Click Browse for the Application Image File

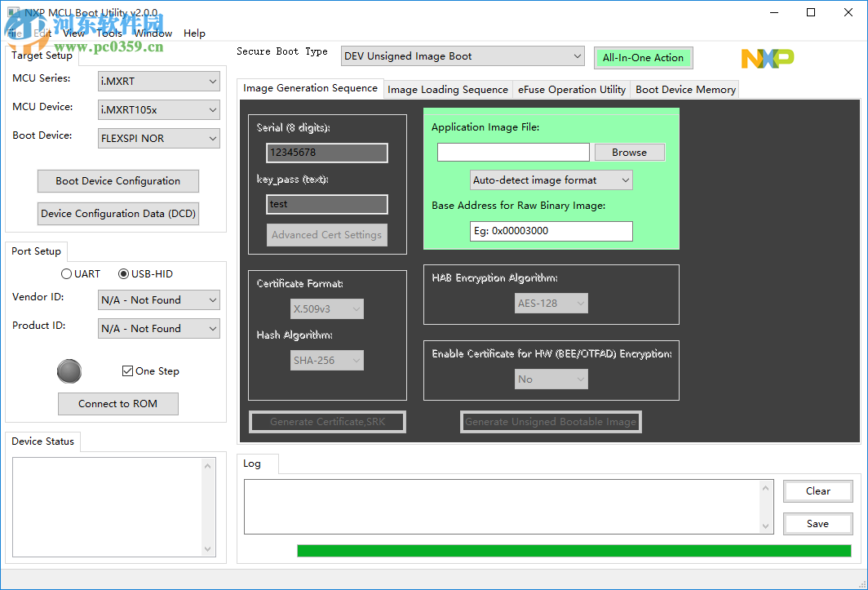[x=629, y=152]
